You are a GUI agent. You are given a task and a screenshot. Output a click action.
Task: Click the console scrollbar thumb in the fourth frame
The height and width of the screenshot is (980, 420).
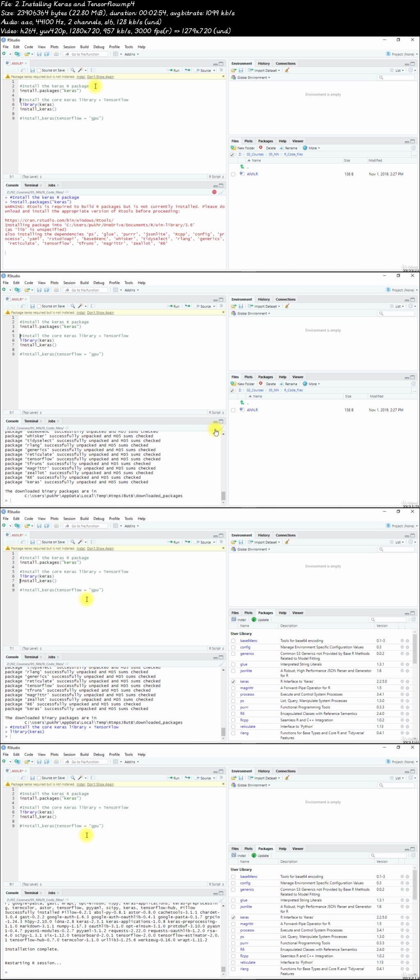(x=223, y=970)
